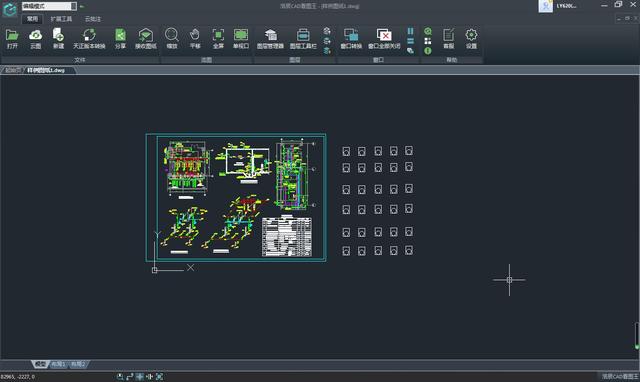Switch to the 布局1 layout tab
The height and width of the screenshot is (382, 640).
(x=58, y=364)
